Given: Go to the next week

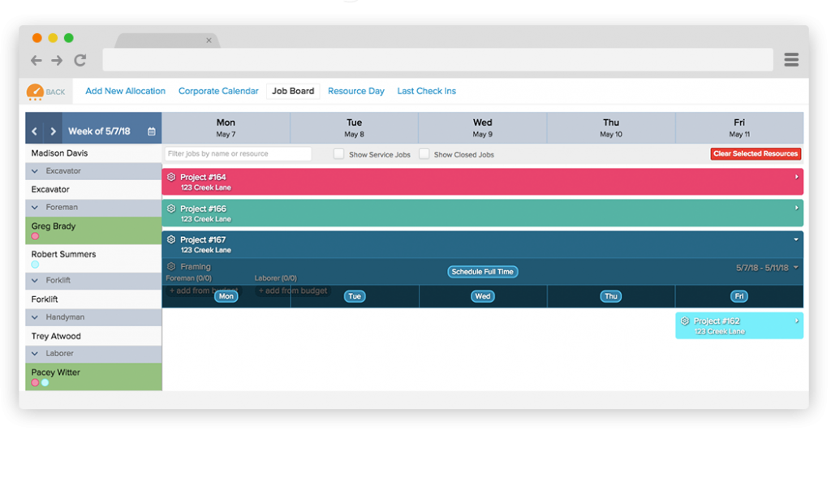Looking at the screenshot, I should click(x=53, y=131).
